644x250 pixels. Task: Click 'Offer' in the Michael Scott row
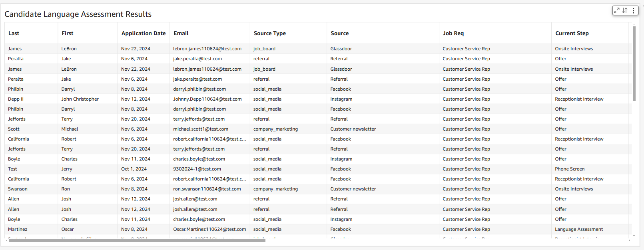pyautogui.click(x=560, y=129)
